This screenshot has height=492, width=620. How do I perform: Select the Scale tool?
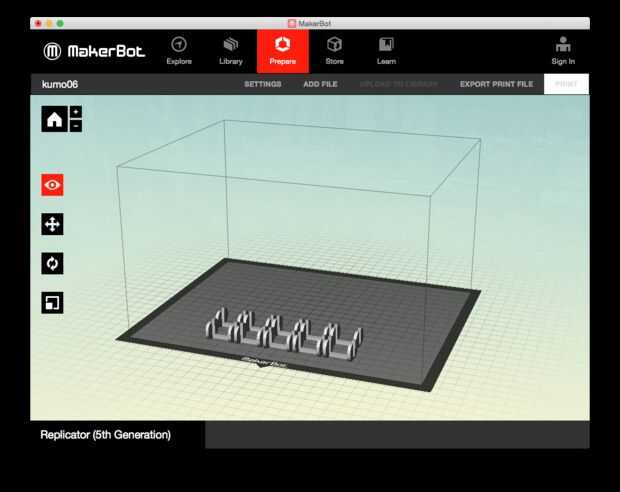click(52, 303)
